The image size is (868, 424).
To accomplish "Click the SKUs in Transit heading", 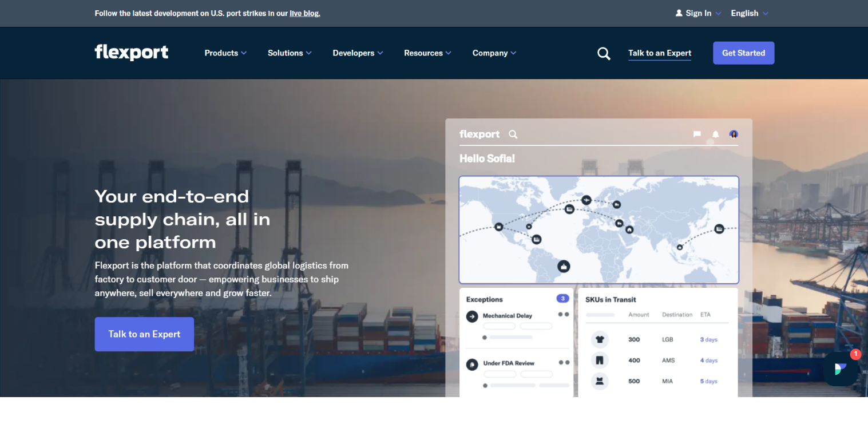I will click(611, 299).
